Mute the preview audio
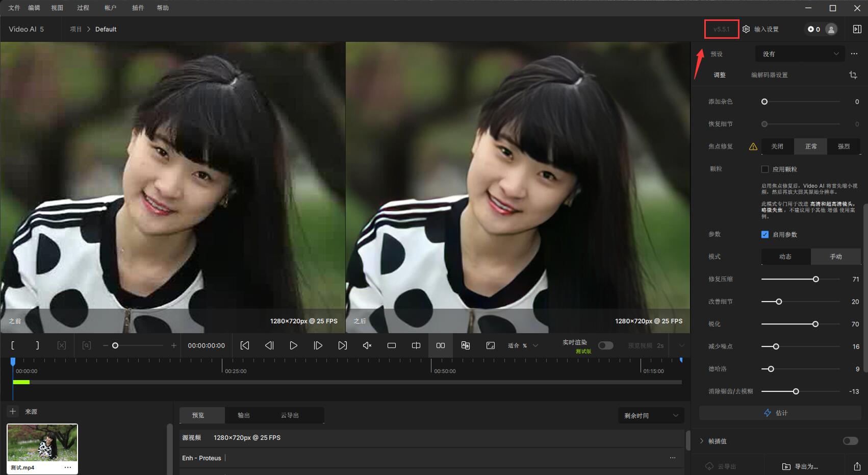Image resolution: width=868 pixels, height=475 pixels. pyautogui.click(x=367, y=345)
